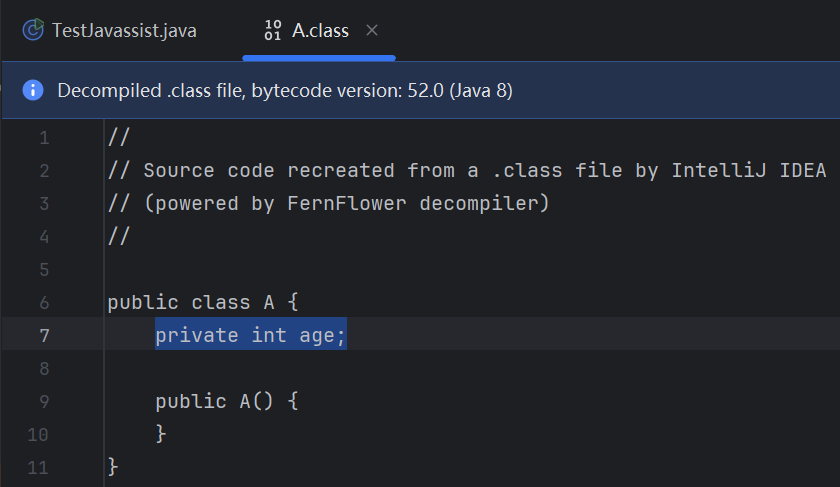
Task: Place cursor on 'public class A {' line
Action: pos(202,303)
